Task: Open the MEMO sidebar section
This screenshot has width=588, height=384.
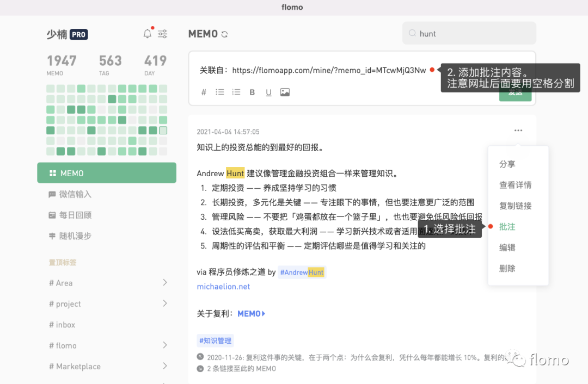Action: 107,173
